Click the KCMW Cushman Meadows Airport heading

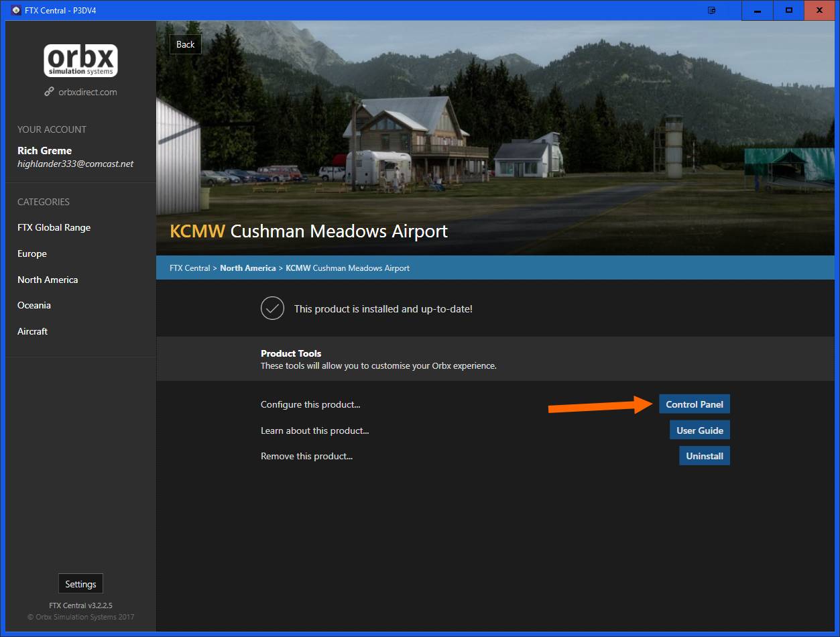[x=309, y=231]
